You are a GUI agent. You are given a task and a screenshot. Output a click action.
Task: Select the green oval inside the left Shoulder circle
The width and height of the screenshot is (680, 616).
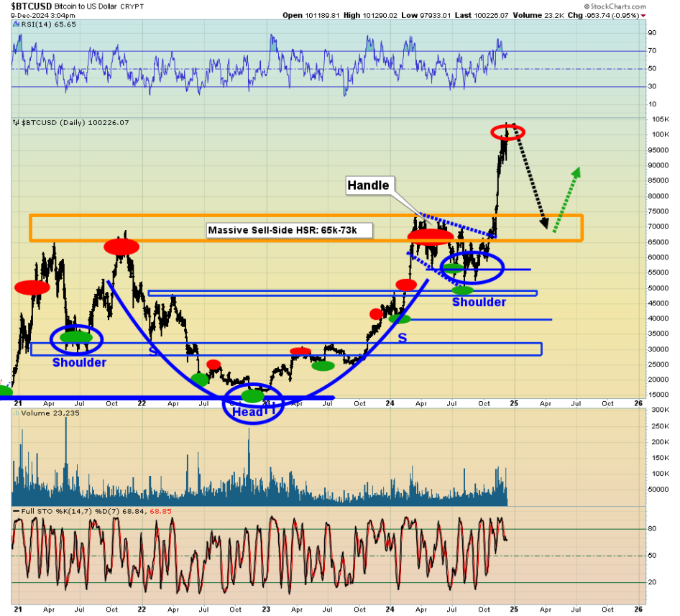pyautogui.click(x=76, y=336)
